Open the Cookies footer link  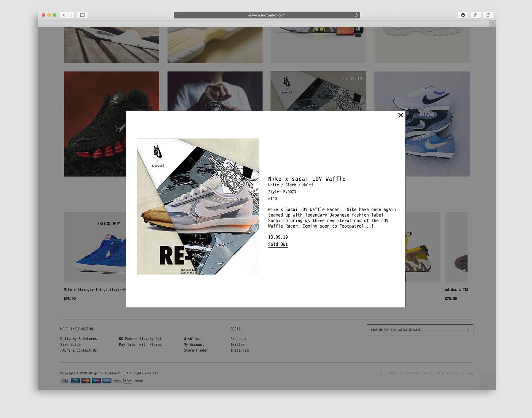[x=428, y=373]
